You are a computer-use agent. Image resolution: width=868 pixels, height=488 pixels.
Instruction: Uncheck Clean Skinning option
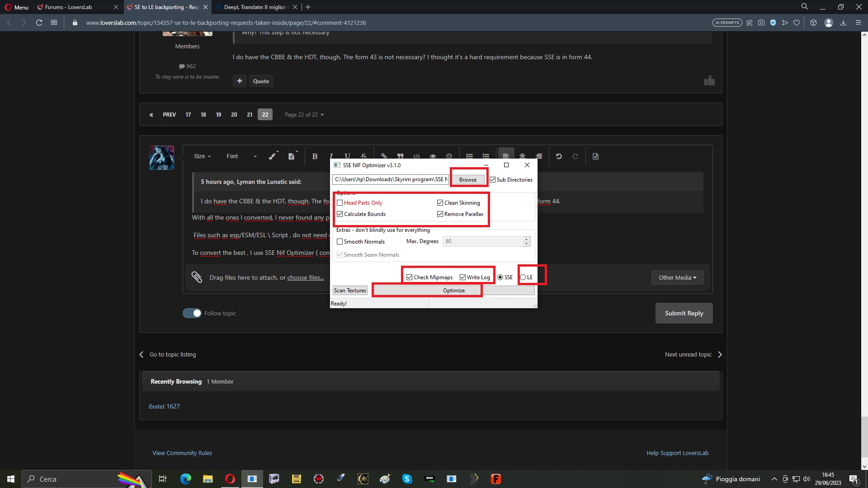[x=440, y=203]
